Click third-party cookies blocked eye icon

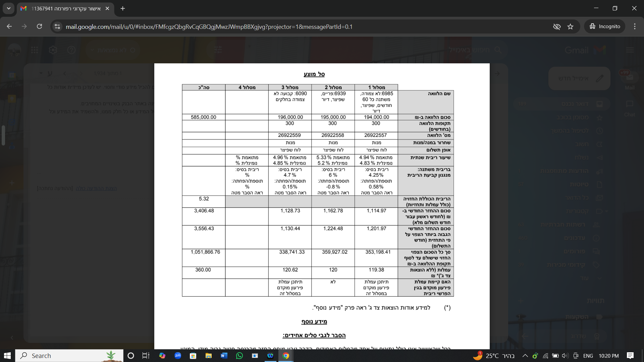click(x=557, y=26)
